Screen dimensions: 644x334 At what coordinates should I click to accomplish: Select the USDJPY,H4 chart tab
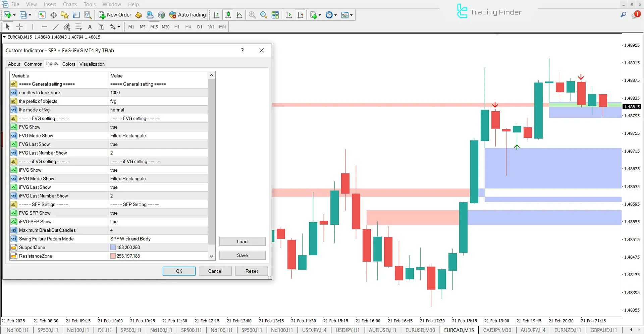[x=314, y=330]
